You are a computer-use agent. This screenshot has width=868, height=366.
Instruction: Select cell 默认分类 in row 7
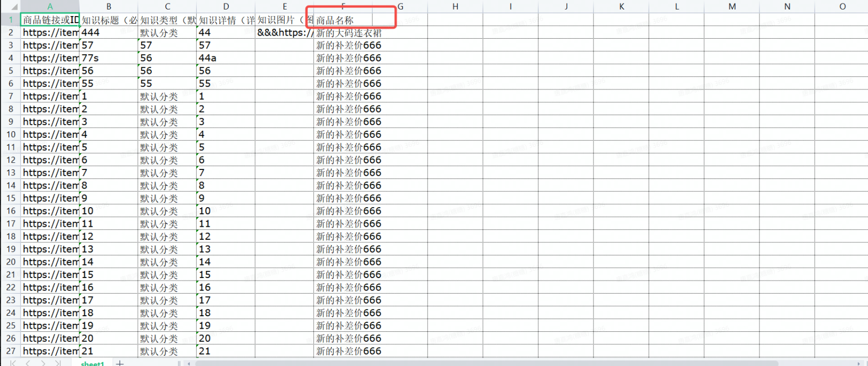pos(167,96)
